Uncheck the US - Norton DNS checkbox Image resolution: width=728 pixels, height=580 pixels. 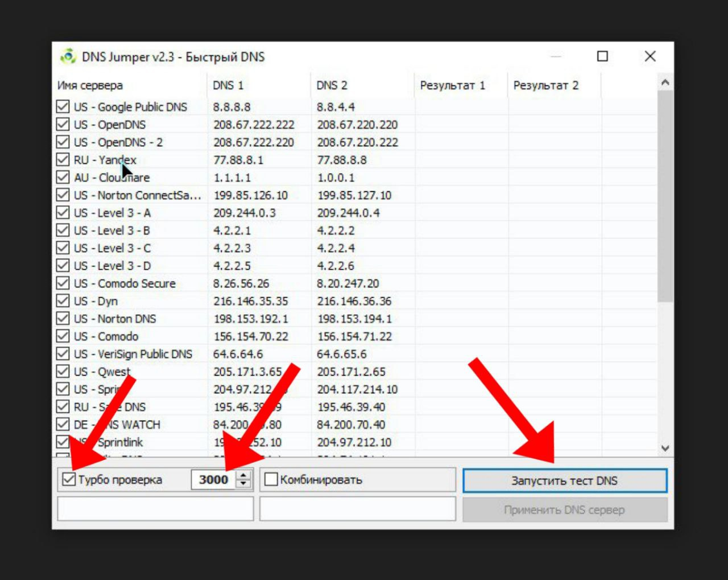(x=63, y=318)
